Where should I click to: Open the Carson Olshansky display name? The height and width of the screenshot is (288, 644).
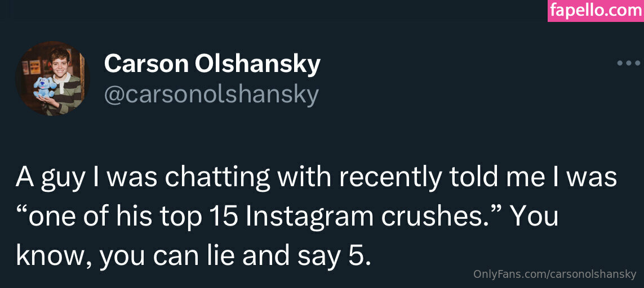[x=212, y=64]
